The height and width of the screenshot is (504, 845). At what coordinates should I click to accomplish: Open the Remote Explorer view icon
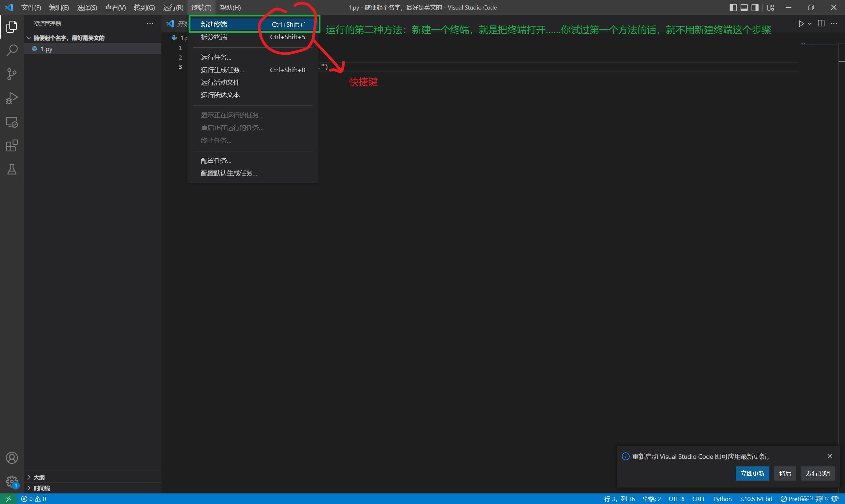pos(12,122)
